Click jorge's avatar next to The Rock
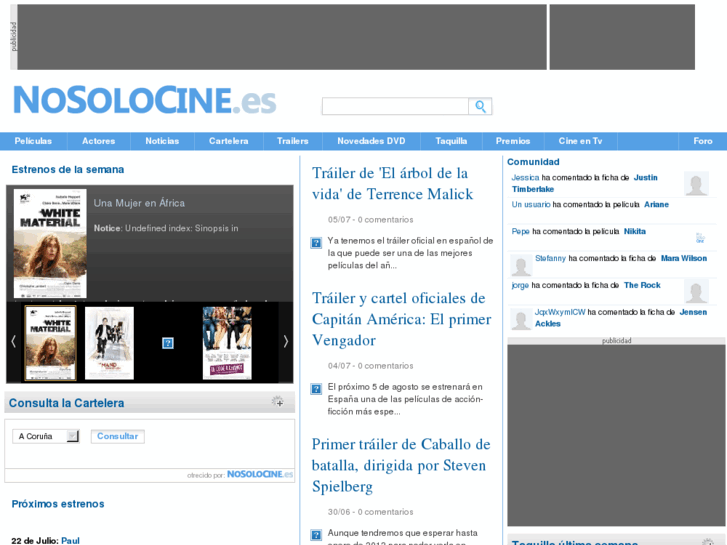 (x=696, y=291)
